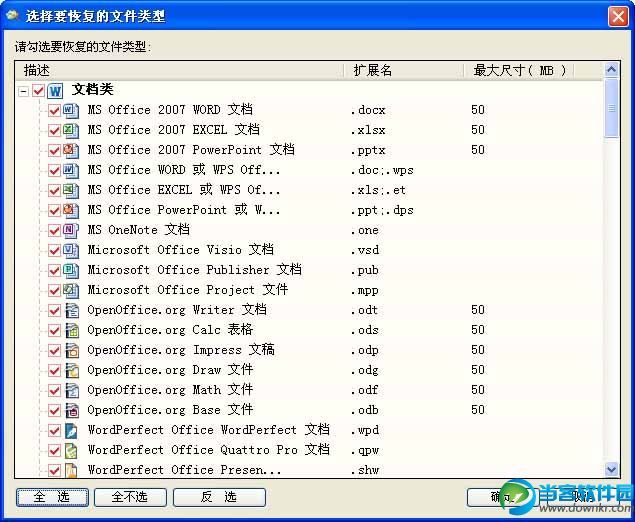Click the OpenOffice Calc spreadsheet icon

coord(72,330)
